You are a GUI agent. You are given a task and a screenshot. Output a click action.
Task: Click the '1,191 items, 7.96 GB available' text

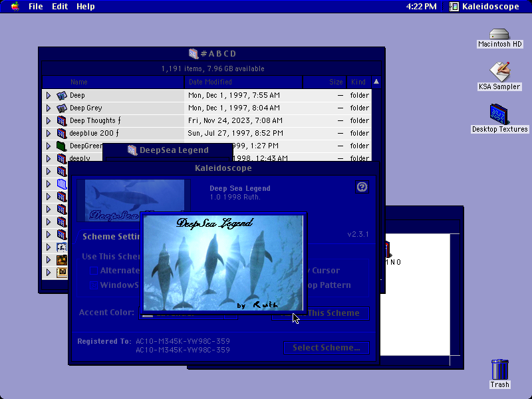pos(213,68)
